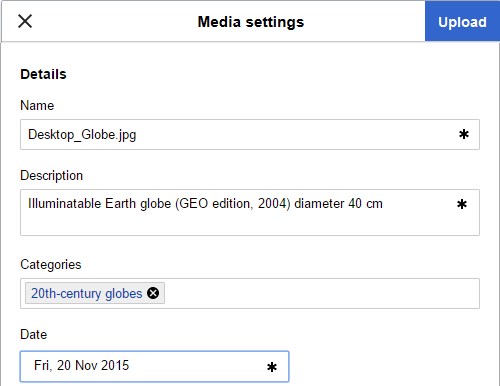500x386 pixels.
Task: Click the required asterisk in Description field
Action: (x=462, y=204)
